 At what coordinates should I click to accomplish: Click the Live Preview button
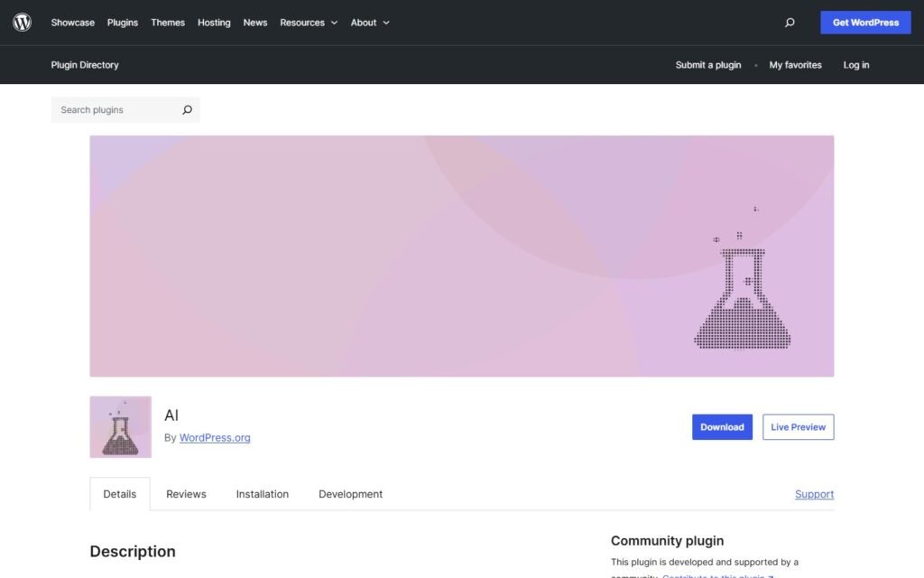click(798, 427)
